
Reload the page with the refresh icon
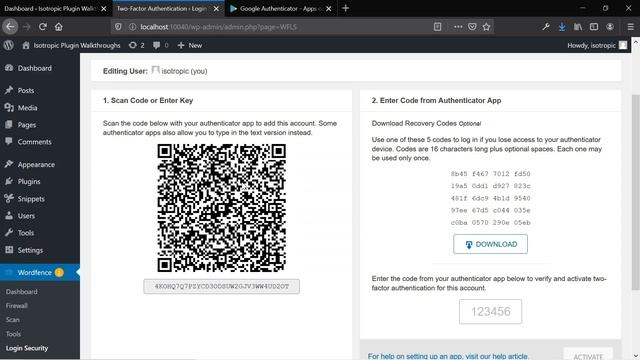42,27
